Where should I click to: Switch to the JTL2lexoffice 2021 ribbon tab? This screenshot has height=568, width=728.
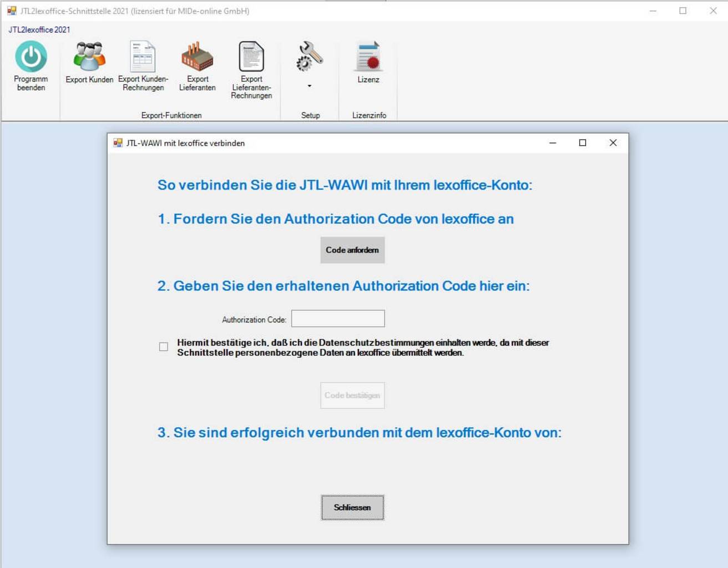click(39, 30)
